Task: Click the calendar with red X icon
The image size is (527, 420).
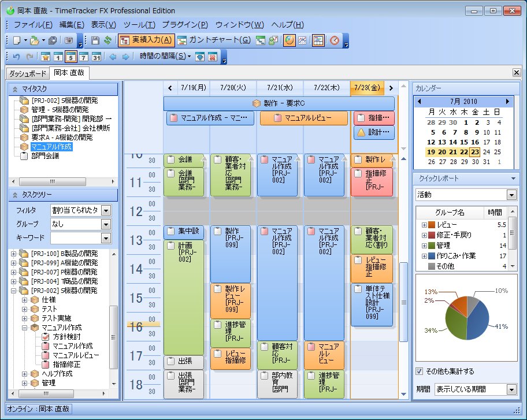Action: tap(213, 57)
